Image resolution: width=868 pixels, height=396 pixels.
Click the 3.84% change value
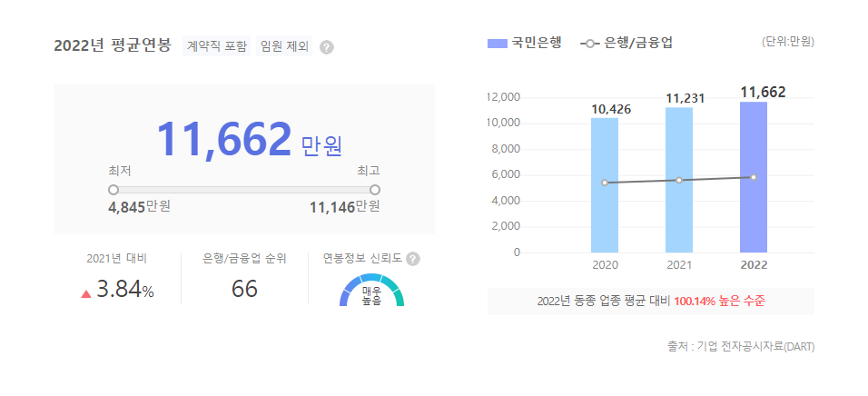coord(125,291)
